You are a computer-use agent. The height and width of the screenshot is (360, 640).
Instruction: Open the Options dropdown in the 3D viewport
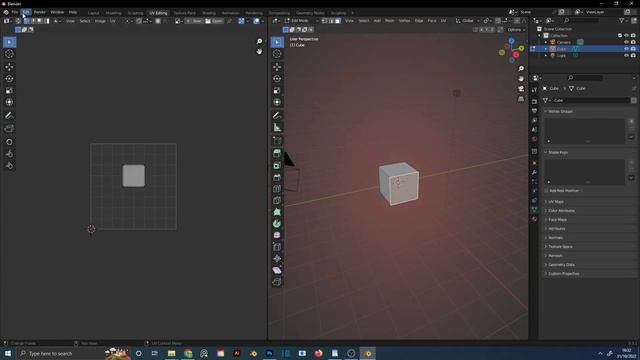coord(516,30)
